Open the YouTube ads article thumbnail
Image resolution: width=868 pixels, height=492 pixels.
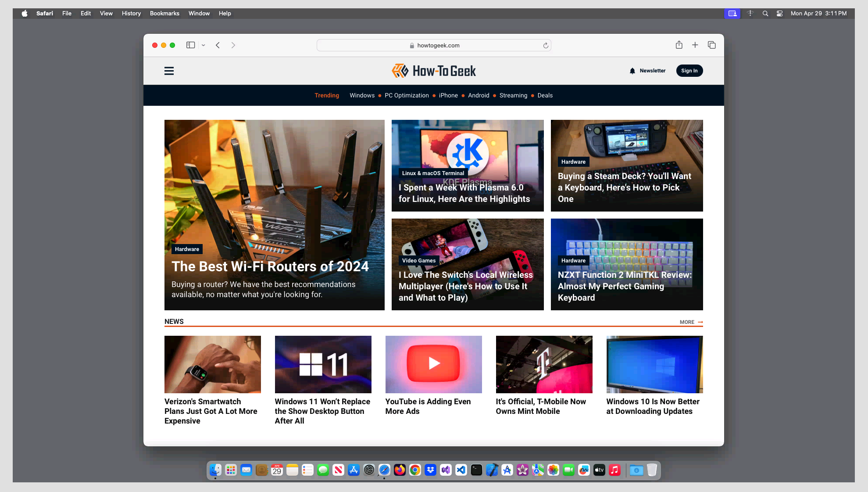(433, 364)
